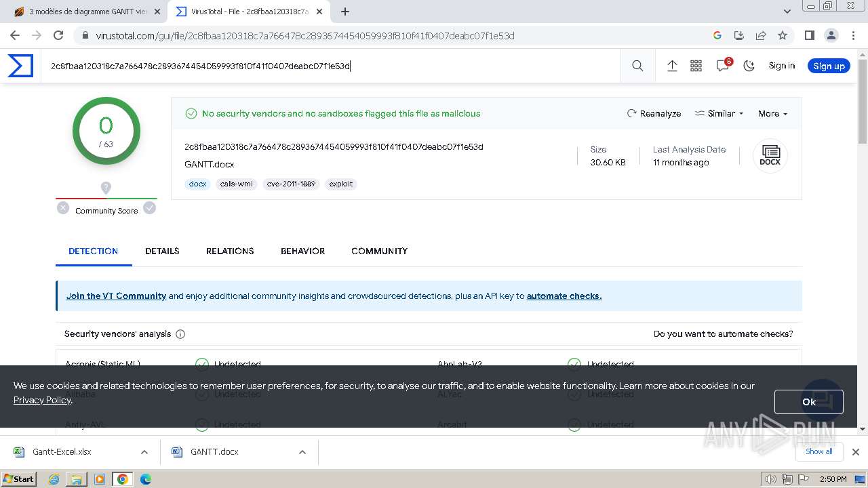Click the Sign up button
This screenshot has width=868, height=488.
click(x=829, y=66)
